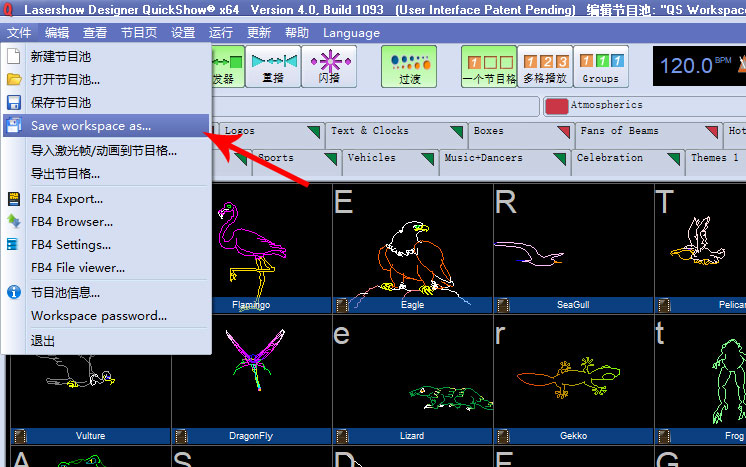Open FB4 Browser... menu entry
The width and height of the screenshot is (746, 467).
point(106,222)
